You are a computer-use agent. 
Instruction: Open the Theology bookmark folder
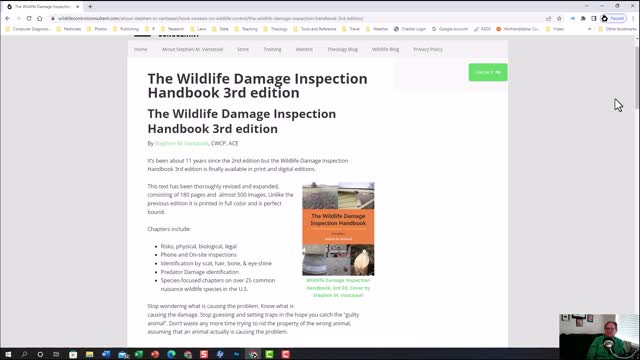(x=276, y=29)
